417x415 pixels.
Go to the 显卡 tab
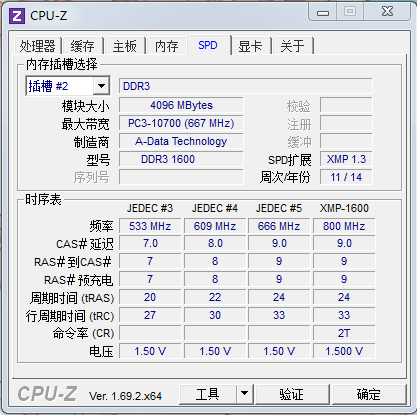pyautogui.click(x=250, y=46)
